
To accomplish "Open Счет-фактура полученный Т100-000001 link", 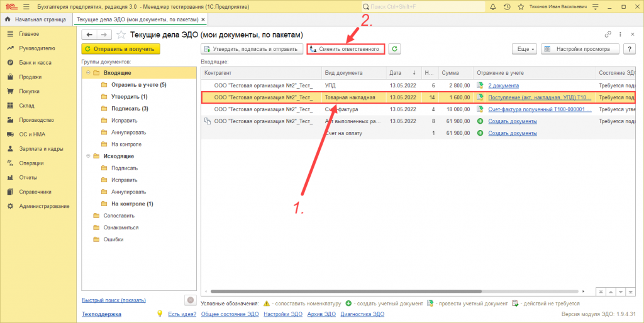I will point(540,109).
